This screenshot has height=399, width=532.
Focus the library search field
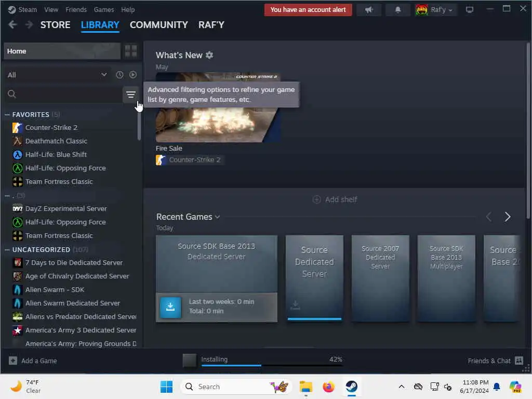tap(63, 95)
